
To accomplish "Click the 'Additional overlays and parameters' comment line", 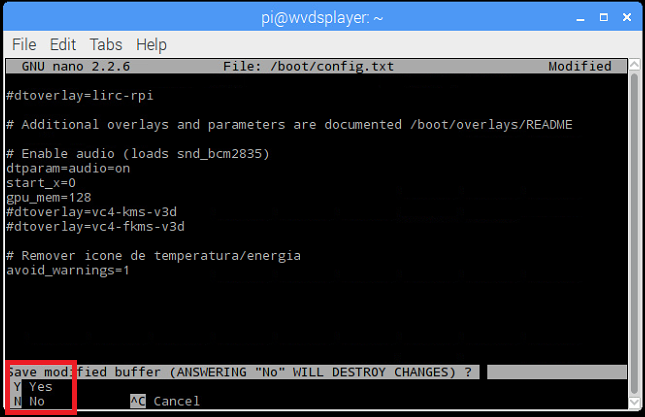I will click(x=289, y=125).
